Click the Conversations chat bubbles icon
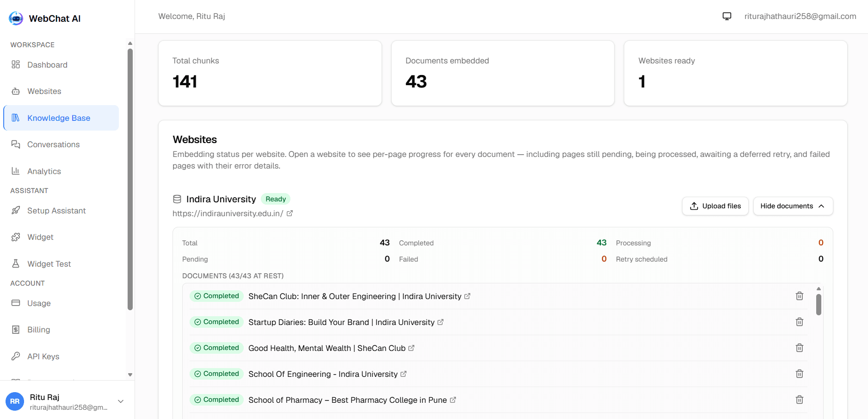This screenshot has width=868, height=419. click(x=16, y=144)
